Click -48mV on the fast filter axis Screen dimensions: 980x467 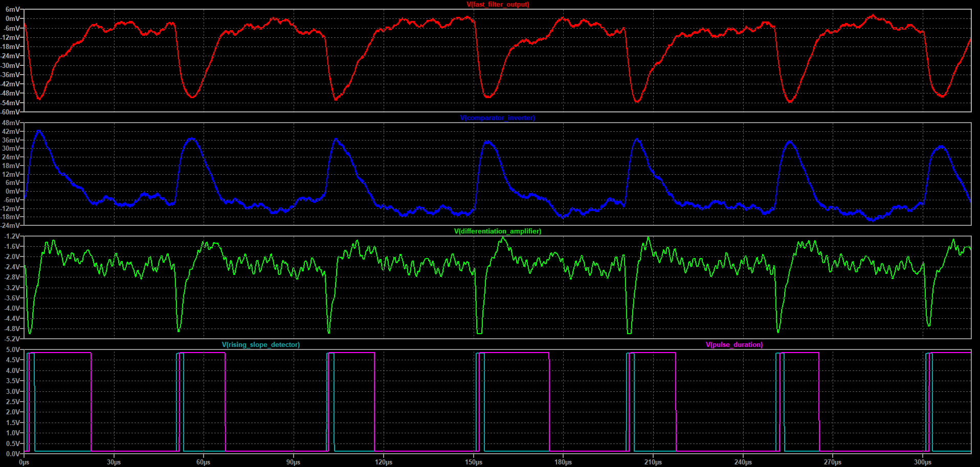click(x=10, y=94)
